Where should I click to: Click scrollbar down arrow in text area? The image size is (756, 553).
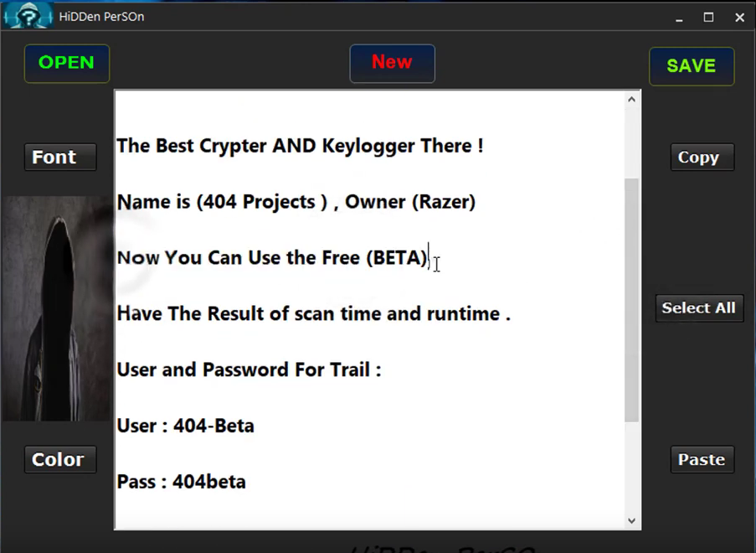[631, 520]
